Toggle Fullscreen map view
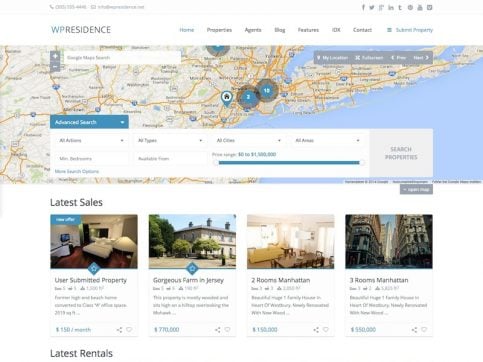The image size is (483, 362). coord(369,58)
